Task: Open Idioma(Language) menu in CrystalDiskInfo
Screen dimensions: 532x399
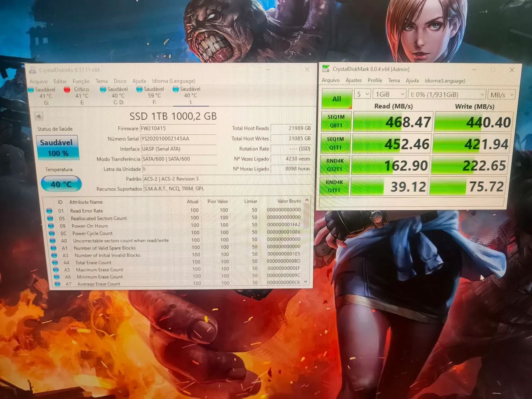Action: 173,81
